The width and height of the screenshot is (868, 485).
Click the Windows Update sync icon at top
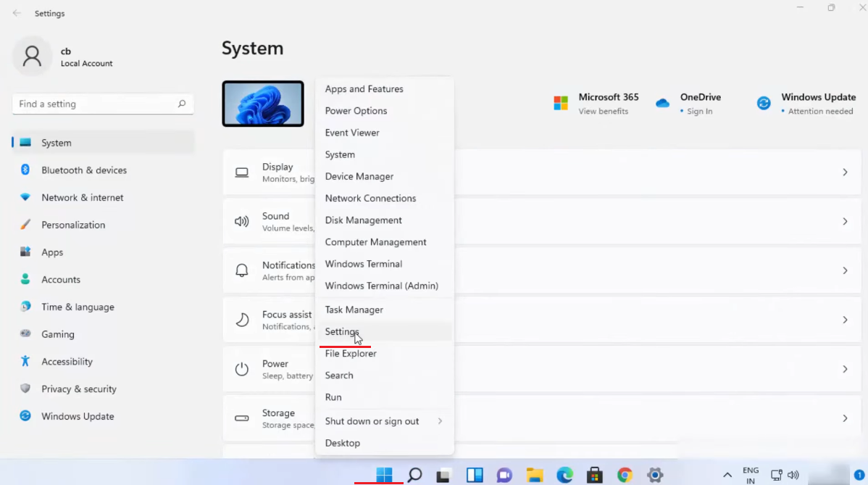[x=764, y=103]
